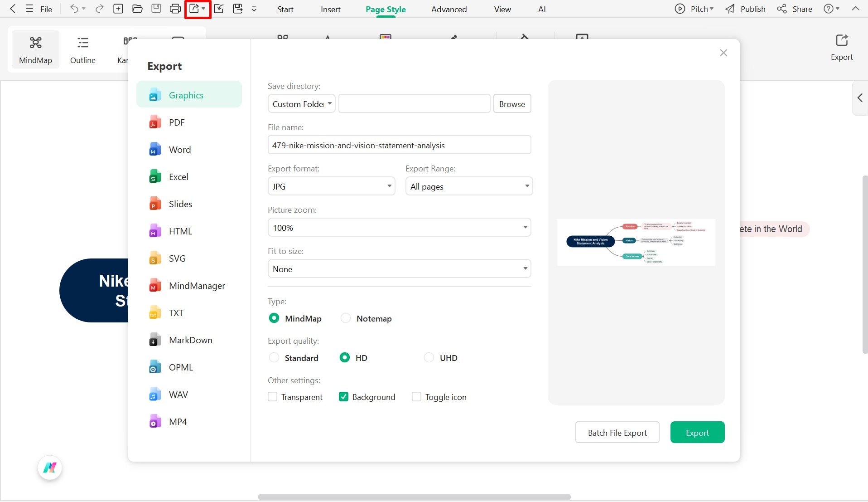Select MindManager export category

[189, 286]
